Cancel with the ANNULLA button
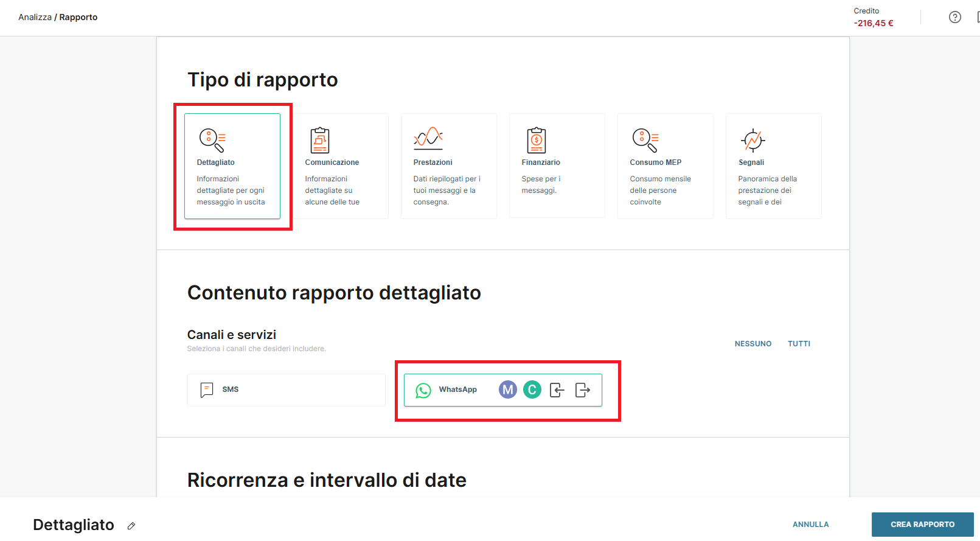 click(810, 525)
